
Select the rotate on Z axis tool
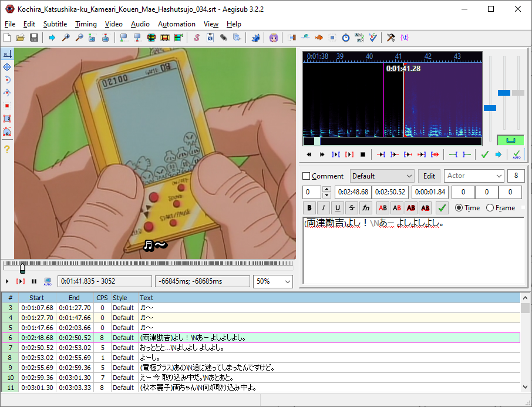click(7, 80)
